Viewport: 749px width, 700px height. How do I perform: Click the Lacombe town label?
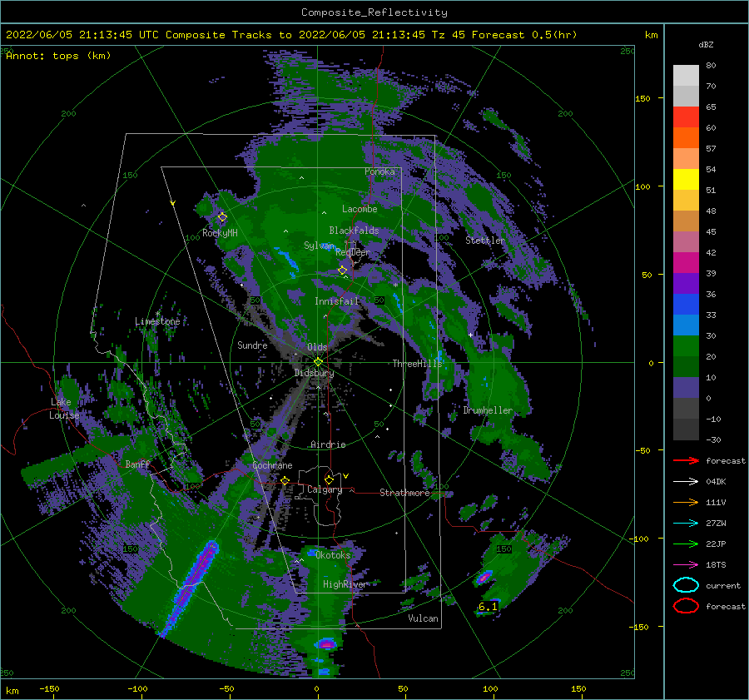pyautogui.click(x=360, y=209)
